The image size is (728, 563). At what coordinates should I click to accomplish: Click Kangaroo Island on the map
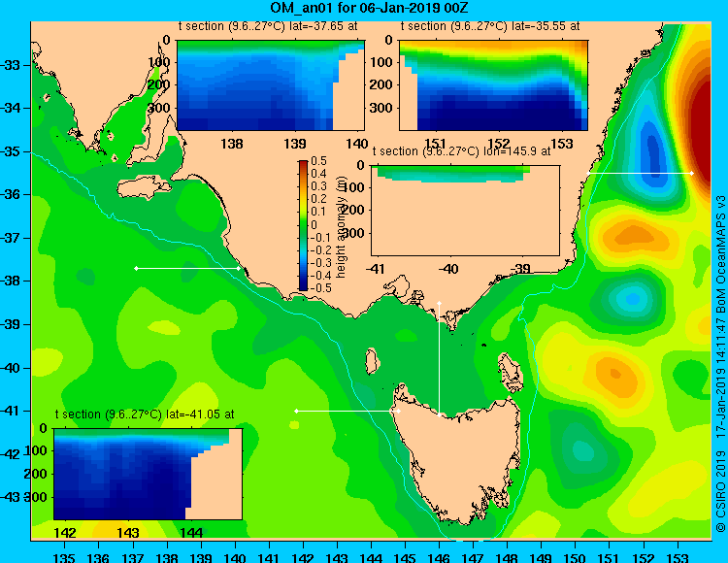(x=143, y=187)
